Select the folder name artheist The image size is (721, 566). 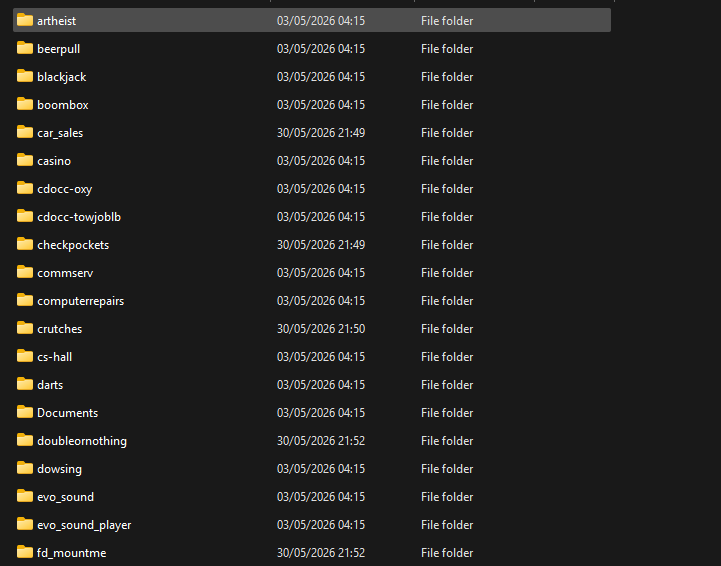pyautogui.click(x=57, y=21)
